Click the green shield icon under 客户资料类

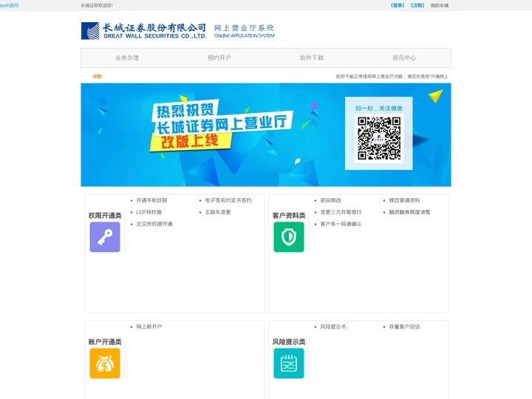click(x=289, y=237)
